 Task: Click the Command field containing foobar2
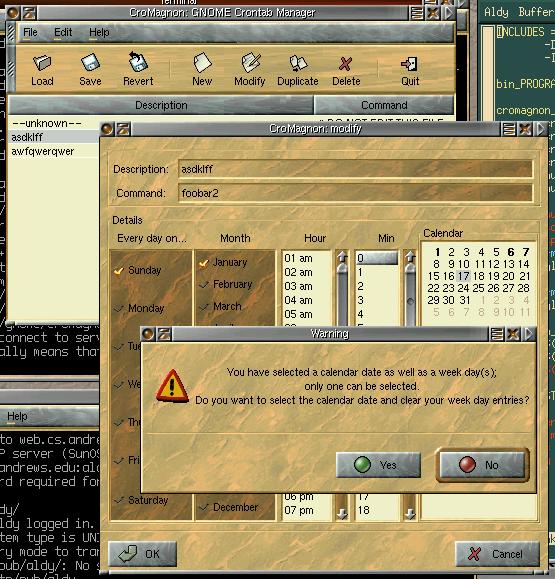(355, 193)
